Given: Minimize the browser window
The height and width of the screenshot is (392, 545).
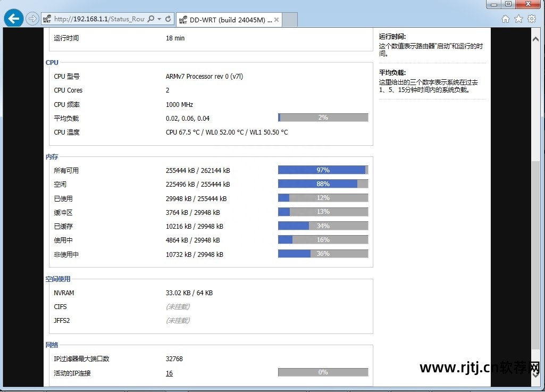Looking at the screenshot, I should click(x=494, y=4).
